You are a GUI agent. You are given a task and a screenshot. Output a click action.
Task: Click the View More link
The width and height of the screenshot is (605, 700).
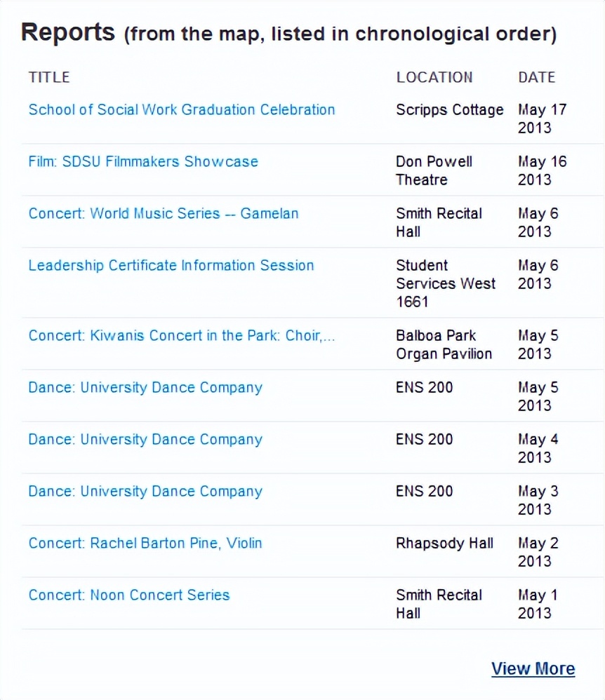tap(533, 668)
